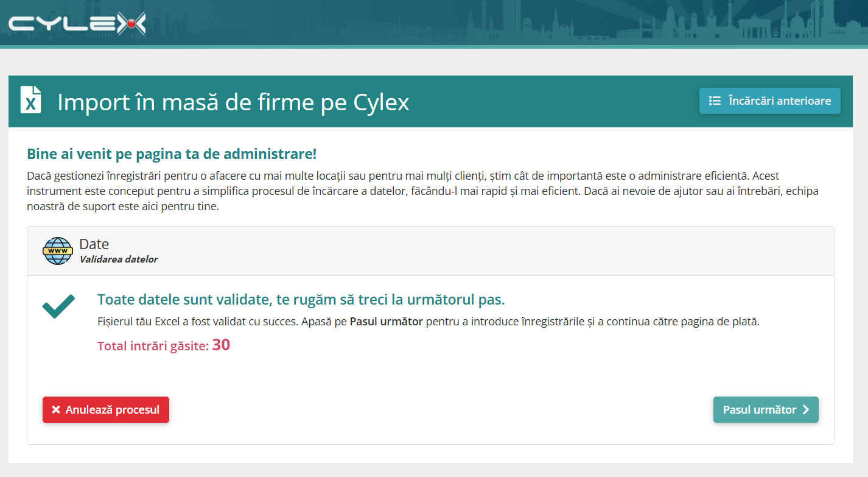868x477 pixels.
Task: Click the Cylex logo in the header
Action: 77,23
